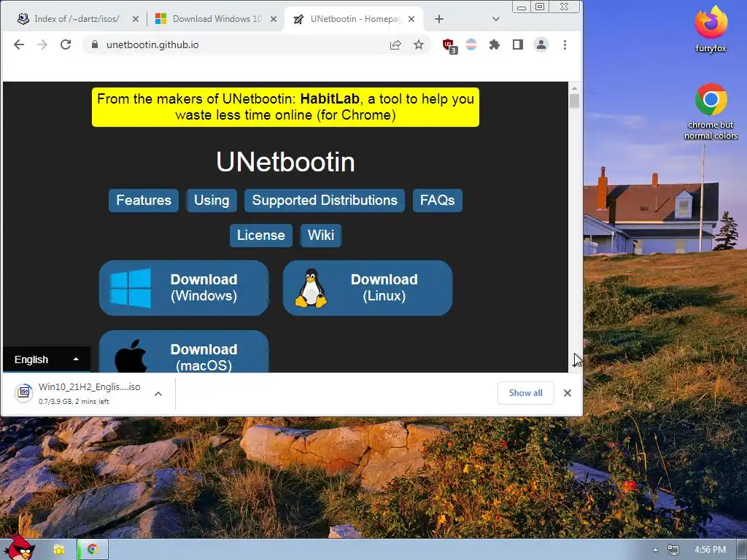
Task: Open the furryfox desktop icon
Action: tap(711, 29)
